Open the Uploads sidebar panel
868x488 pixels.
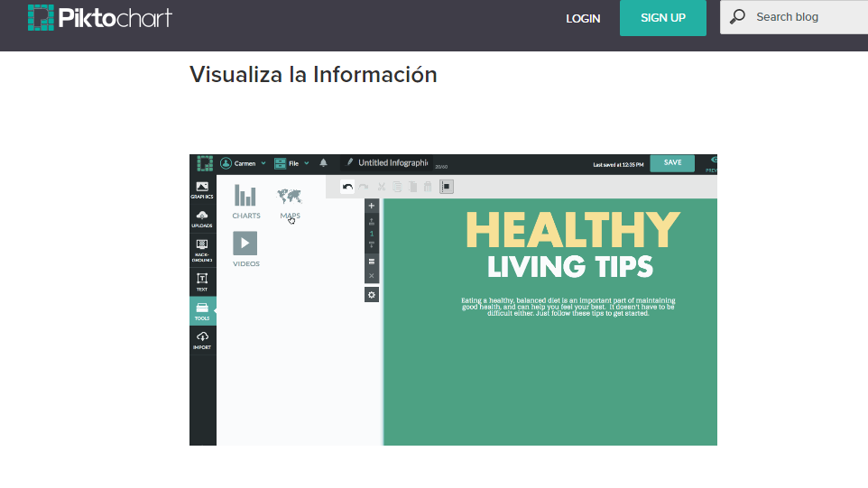point(202,218)
